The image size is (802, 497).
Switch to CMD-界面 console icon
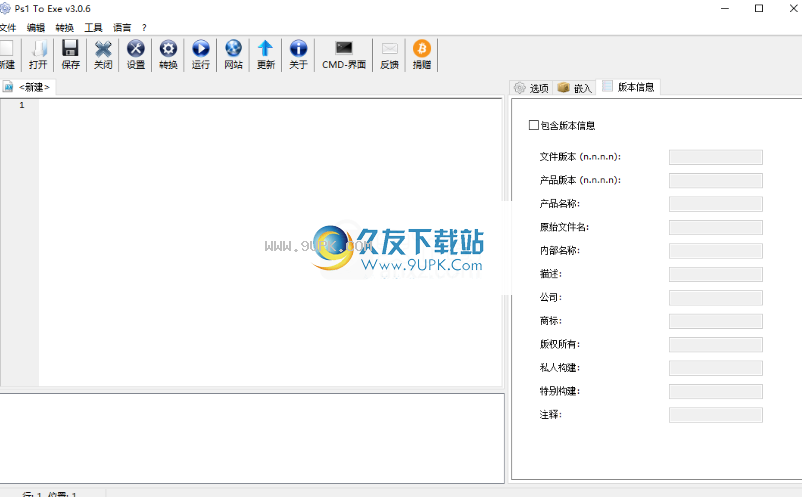pyautogui.click(x=344, y=54)
